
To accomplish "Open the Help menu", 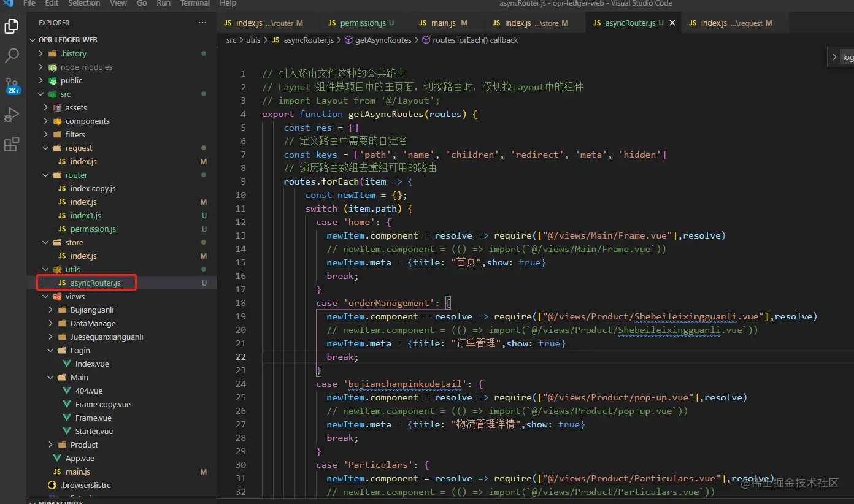I will pos(228,3).
